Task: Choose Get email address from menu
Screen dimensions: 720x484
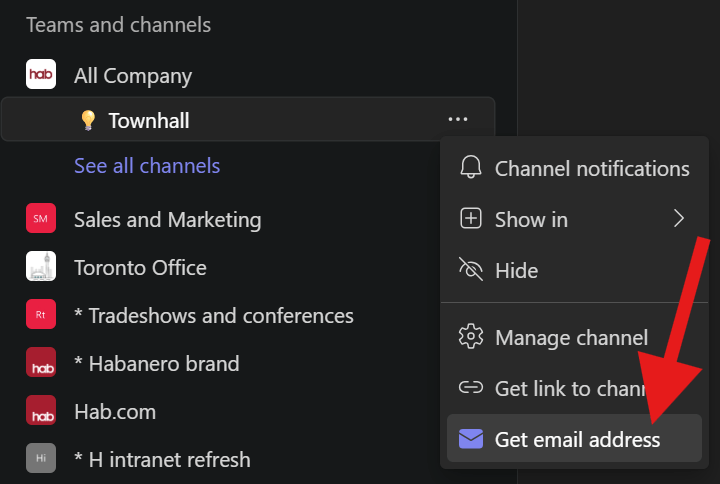Action: [575, 439]
